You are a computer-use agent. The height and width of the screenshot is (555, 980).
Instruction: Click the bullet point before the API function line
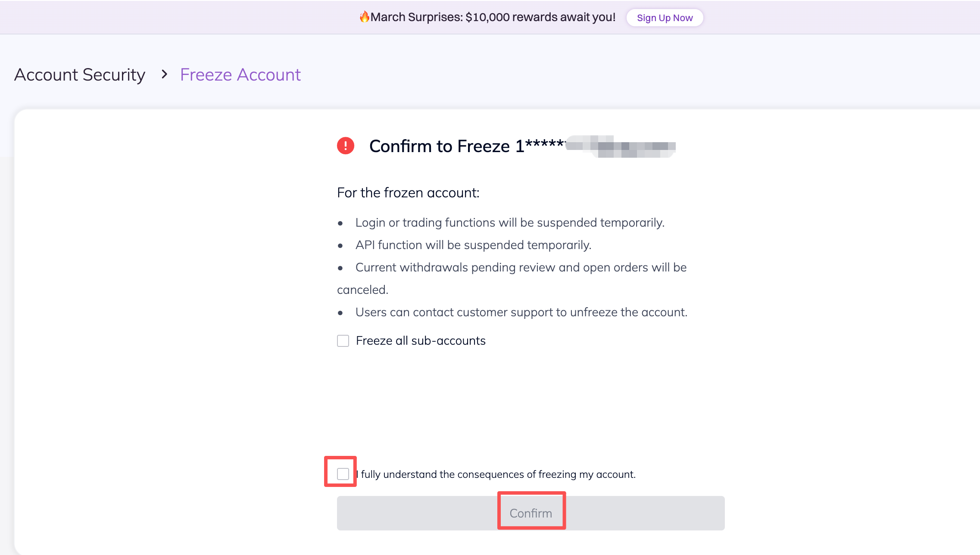[340, 246]
